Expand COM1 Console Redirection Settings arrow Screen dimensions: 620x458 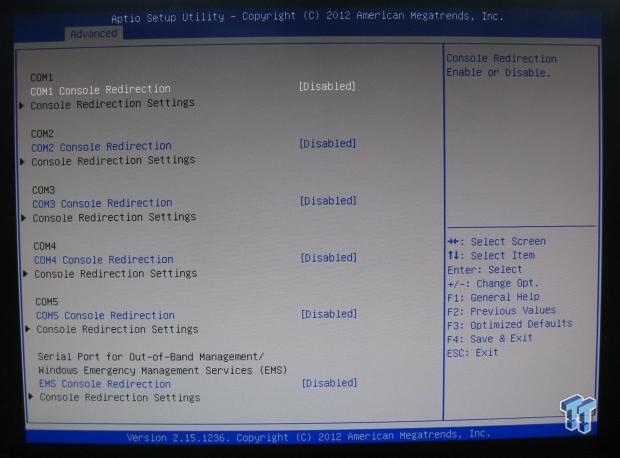coord(22,106)
